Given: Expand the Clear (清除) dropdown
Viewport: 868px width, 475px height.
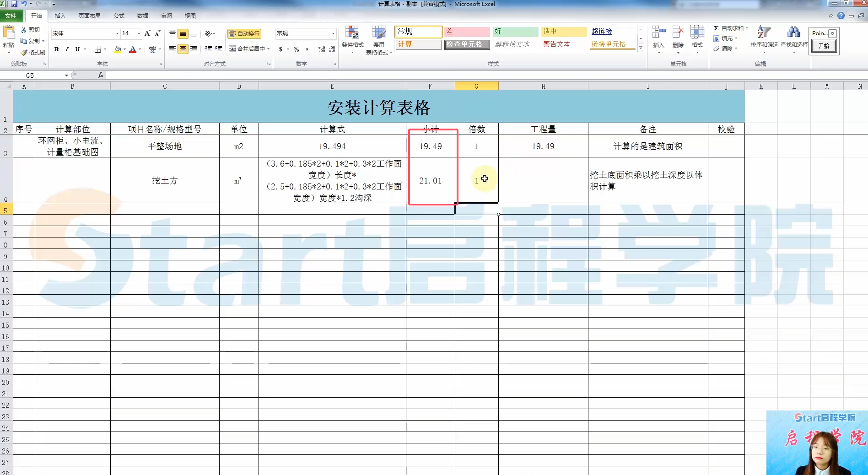Looking at the screenshot, I should (736, 49).
